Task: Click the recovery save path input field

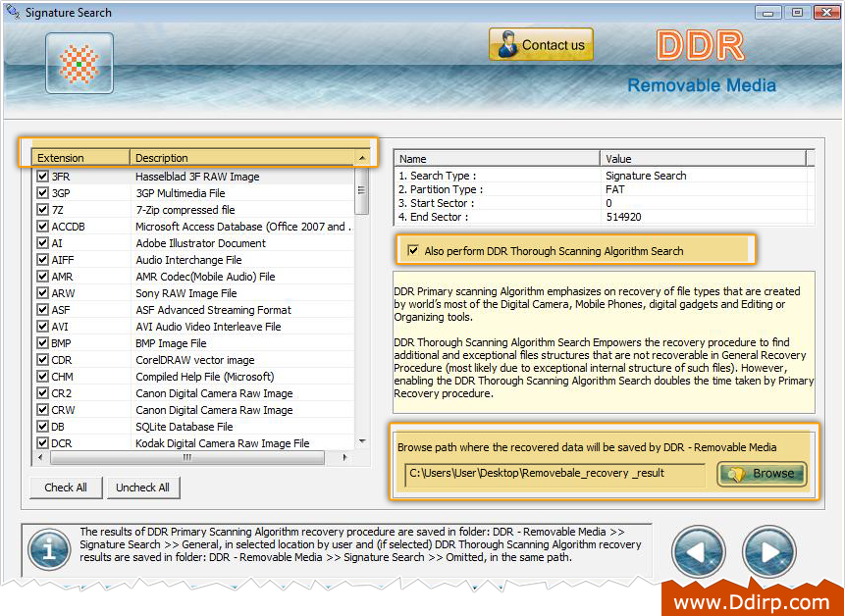Action: click(555, 474)
